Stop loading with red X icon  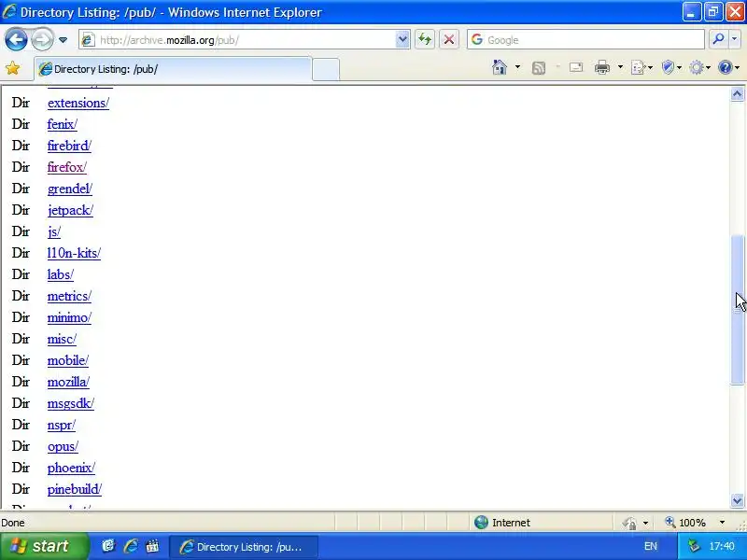449,39
